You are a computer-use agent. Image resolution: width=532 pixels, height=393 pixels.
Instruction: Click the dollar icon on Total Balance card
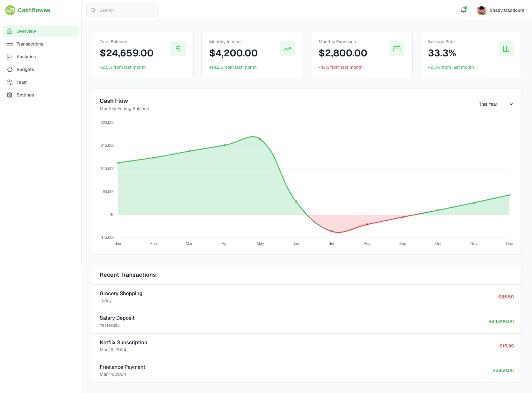(178, 48)
